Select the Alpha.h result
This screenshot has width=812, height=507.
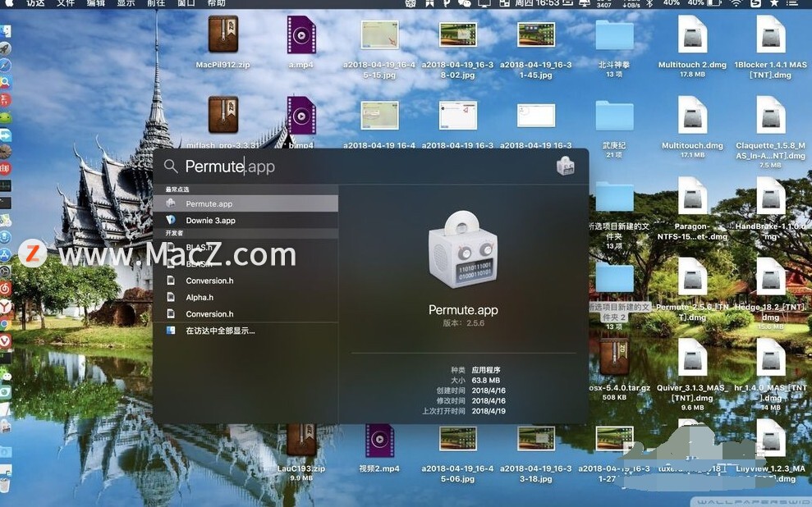(245, 298)
